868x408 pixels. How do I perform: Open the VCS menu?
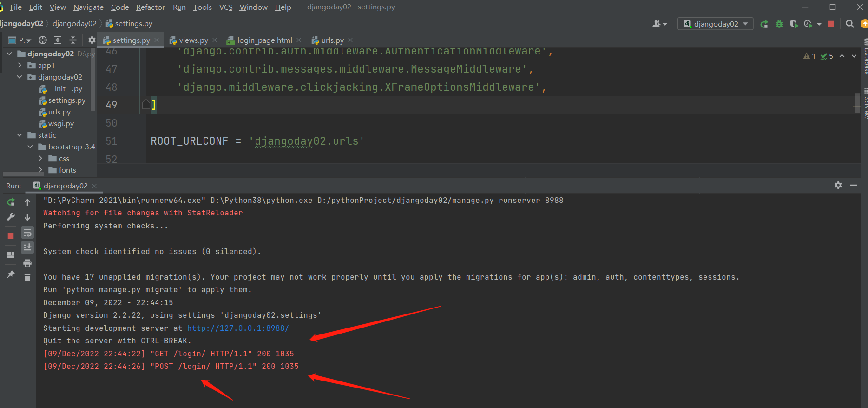pos(226,7)
